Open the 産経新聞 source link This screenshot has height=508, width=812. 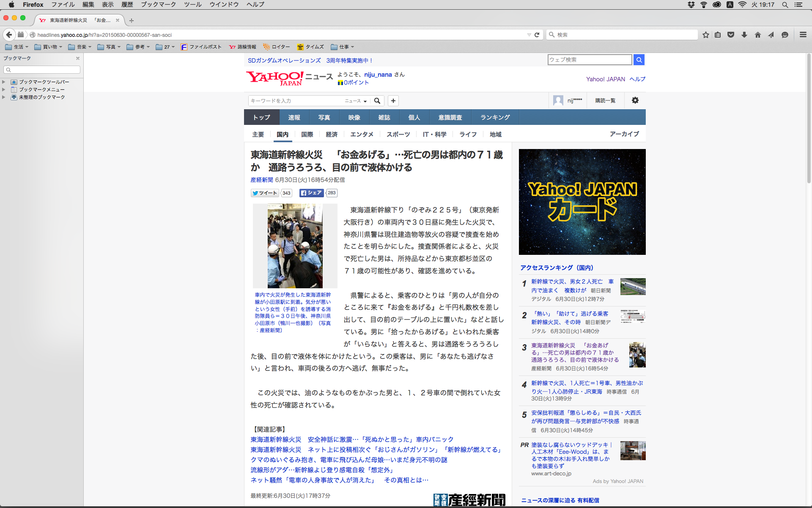point(262,180)
